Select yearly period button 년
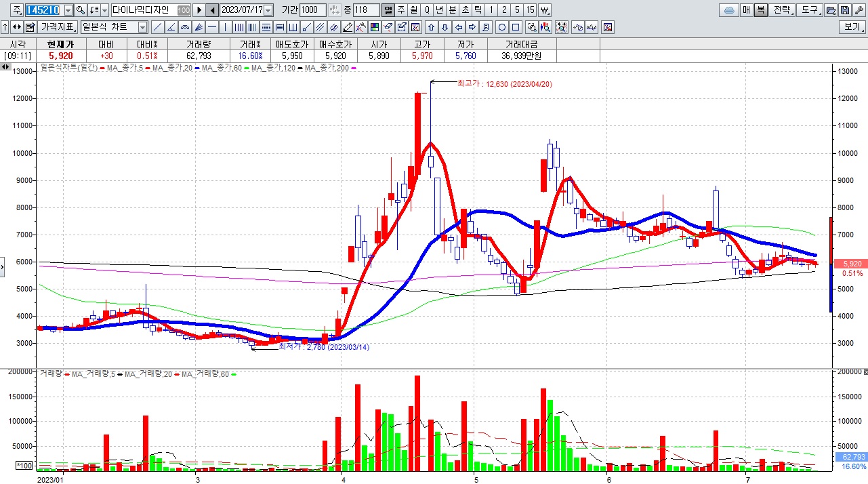 pos(440,10)
